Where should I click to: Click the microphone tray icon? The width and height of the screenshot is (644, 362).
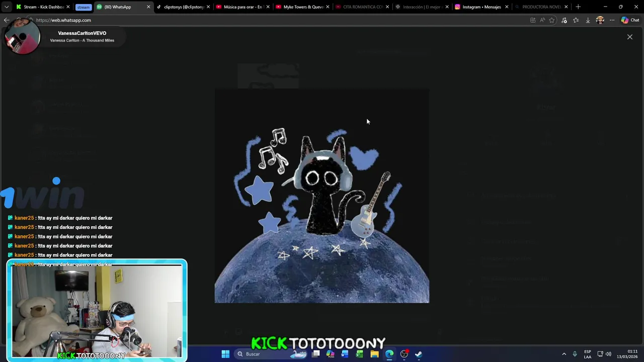[575, 354]
